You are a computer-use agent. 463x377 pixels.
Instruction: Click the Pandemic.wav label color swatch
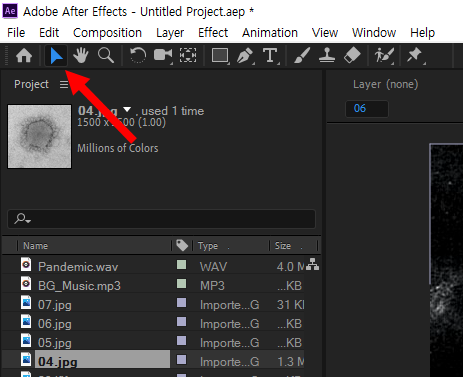(x=181, y=265)
